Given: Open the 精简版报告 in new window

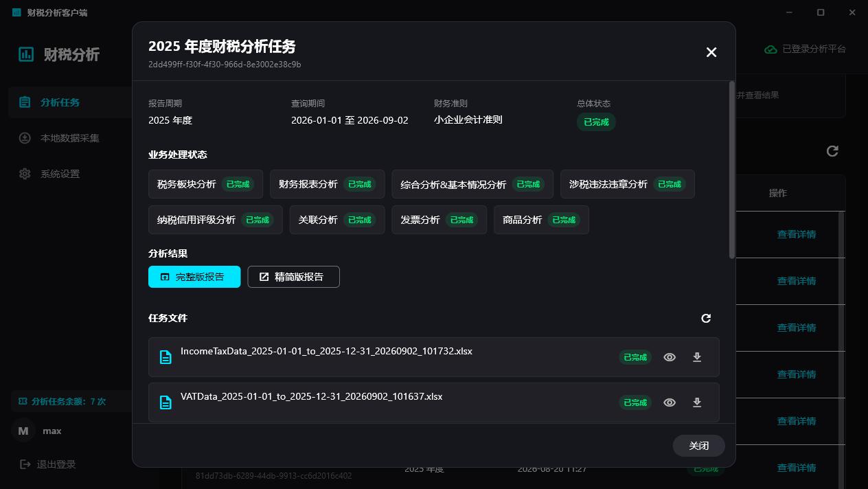Looking at the screenshot, I should (293, 277).
